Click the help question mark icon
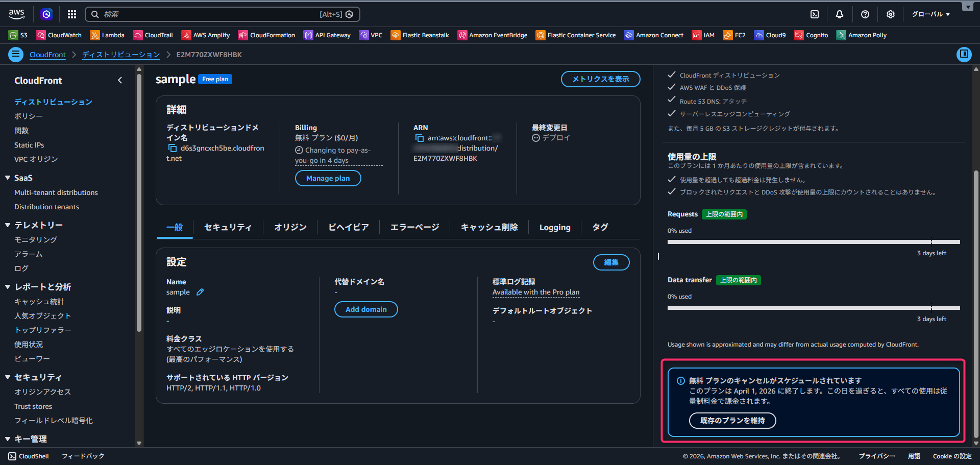This screenshot has height=465, width=980. click(865, 14)
